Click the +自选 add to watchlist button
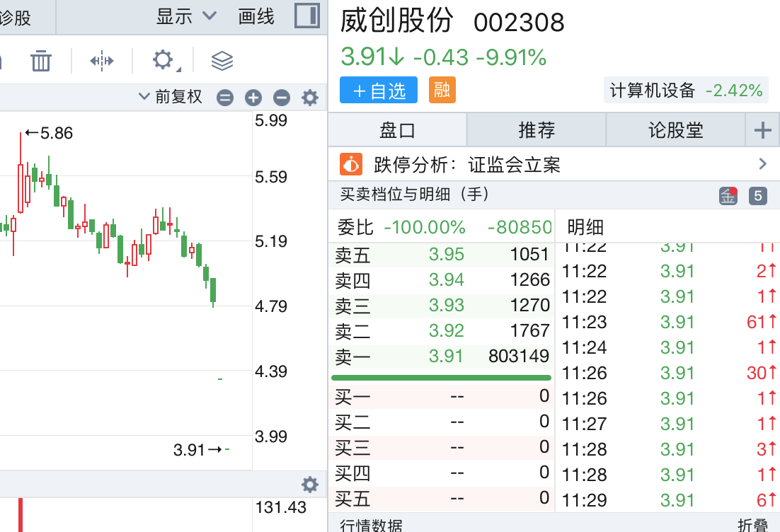The width and height of the screenshot is (780, 532). (379, 91)
